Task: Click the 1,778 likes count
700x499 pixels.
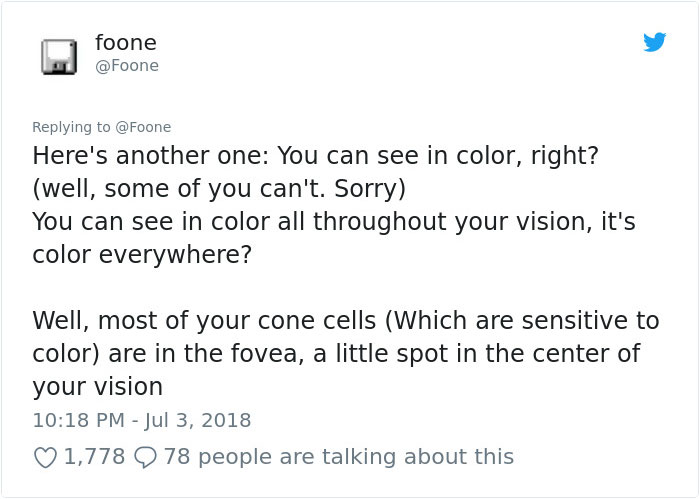Action: (x=94, y=457)
